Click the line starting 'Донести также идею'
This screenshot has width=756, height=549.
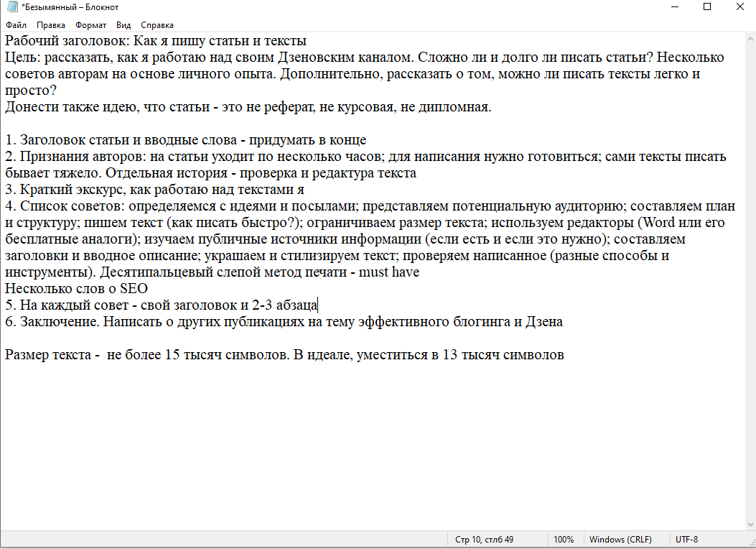point(248,106)
